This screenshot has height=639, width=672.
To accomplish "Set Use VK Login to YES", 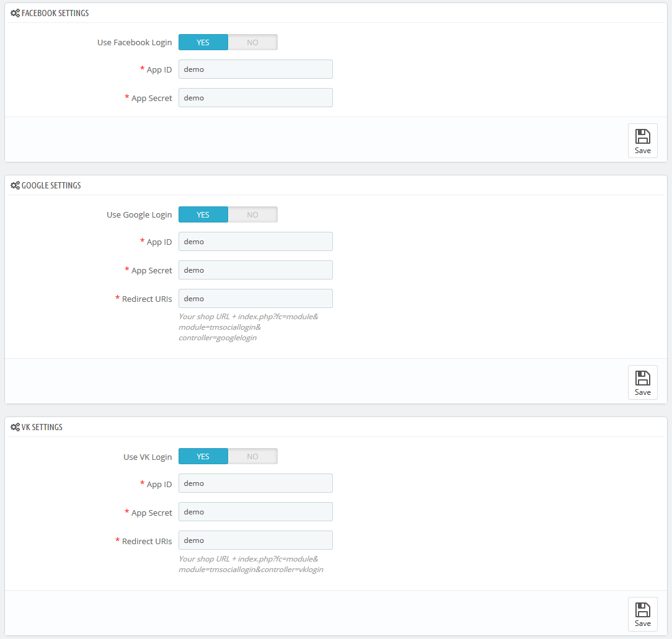I will click(x=203, y=456).
